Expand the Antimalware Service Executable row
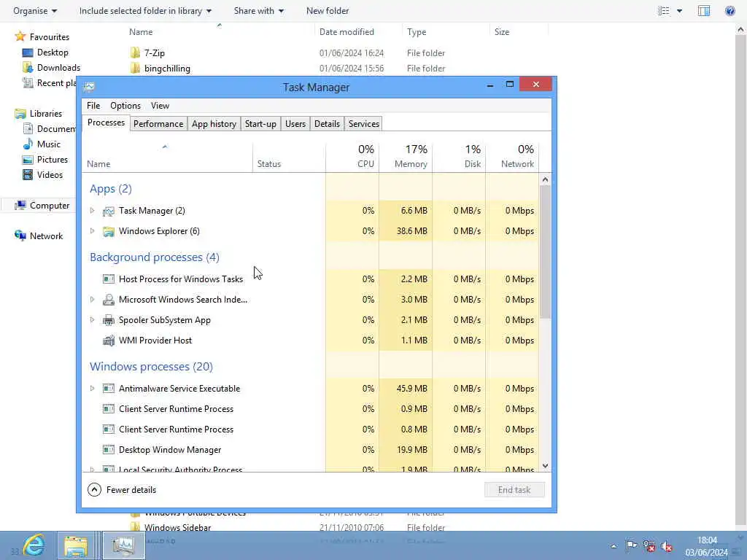The height and width of the screenshot is (560, 747). tap(93, 389)
